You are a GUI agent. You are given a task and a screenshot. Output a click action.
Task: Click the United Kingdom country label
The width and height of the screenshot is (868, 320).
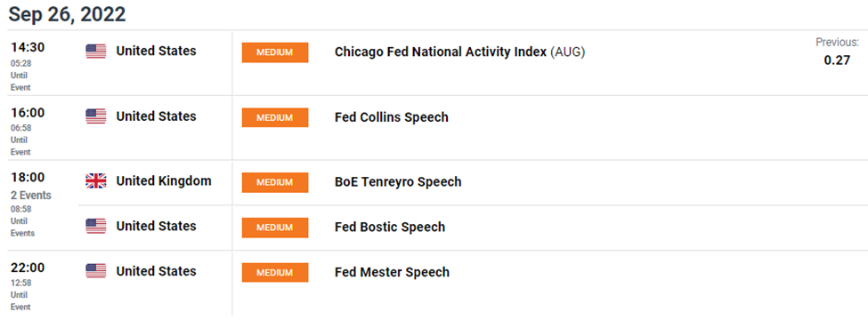164,181
